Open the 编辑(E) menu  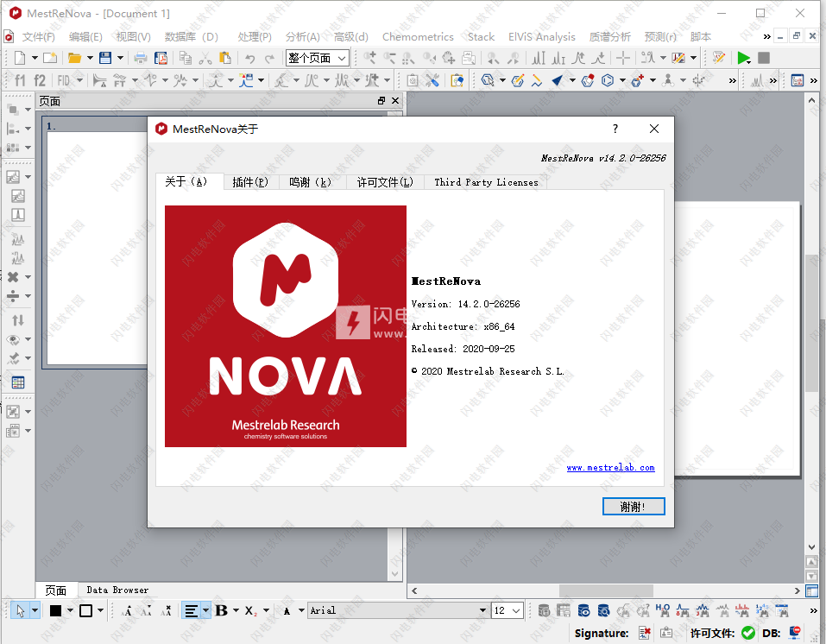tap(85, 37)
